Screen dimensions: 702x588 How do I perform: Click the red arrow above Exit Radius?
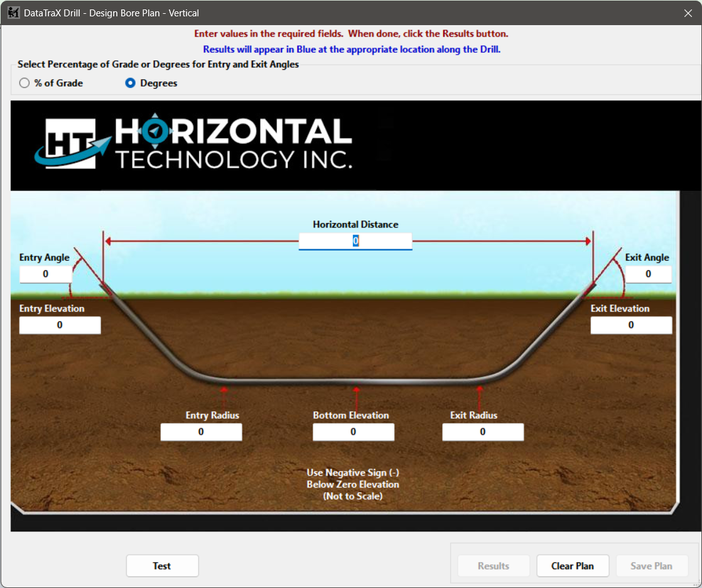tap(480, 397)
